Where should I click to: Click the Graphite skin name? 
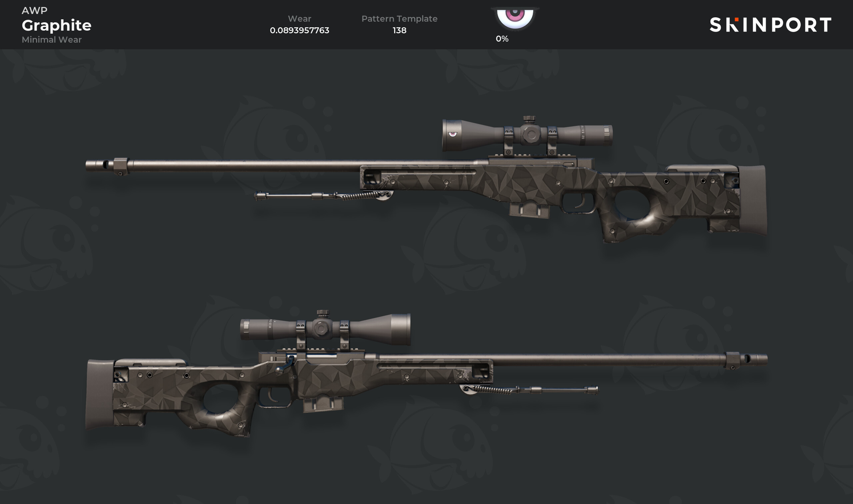click(56, 26)
